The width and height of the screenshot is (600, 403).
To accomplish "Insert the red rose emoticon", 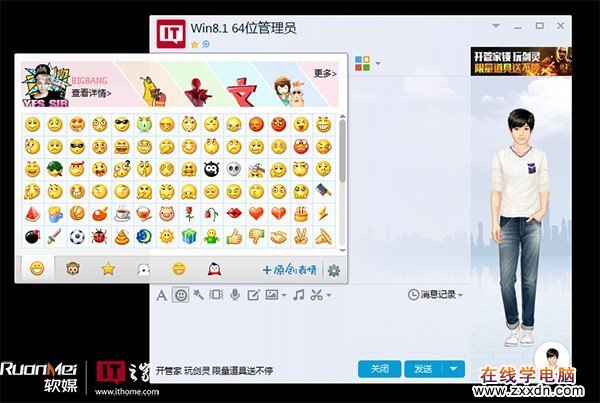I will (189, 214).
